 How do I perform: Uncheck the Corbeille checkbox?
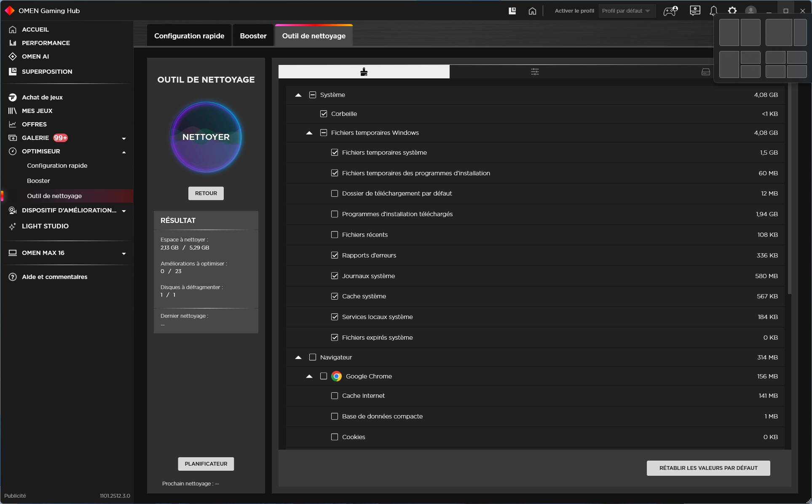(x=324, y=114)
